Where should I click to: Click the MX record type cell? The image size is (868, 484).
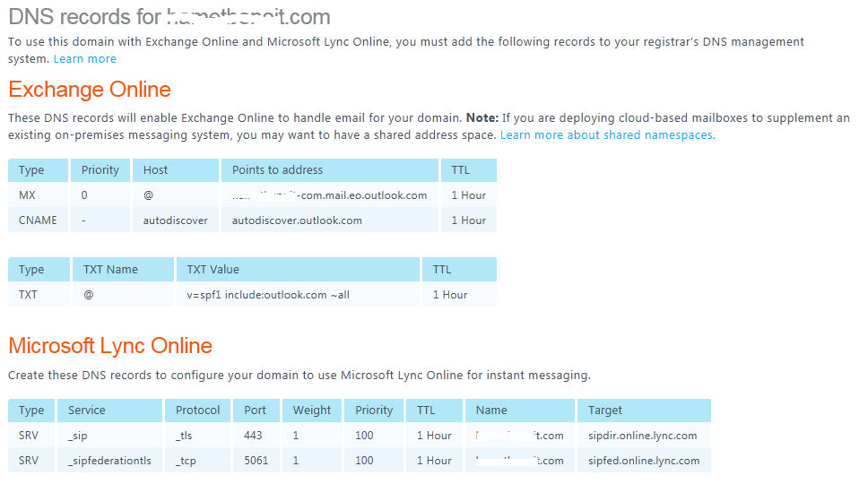click(28, 194)
